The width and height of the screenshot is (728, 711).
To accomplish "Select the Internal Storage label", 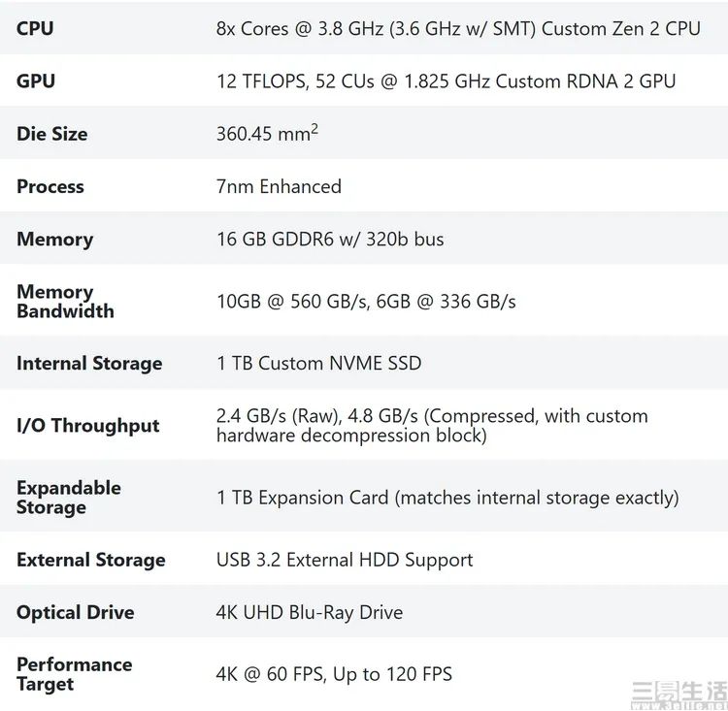I will pos(89,363).
